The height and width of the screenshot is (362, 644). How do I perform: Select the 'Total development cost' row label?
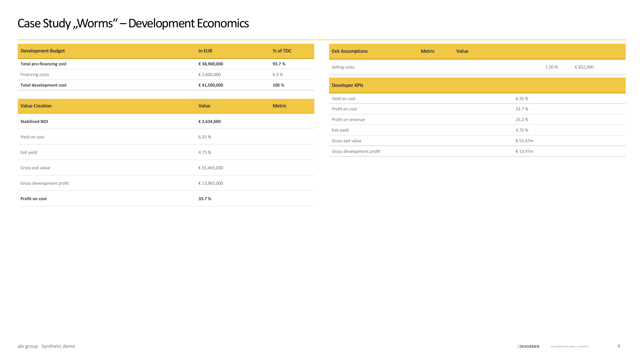(x=43, y=85)
